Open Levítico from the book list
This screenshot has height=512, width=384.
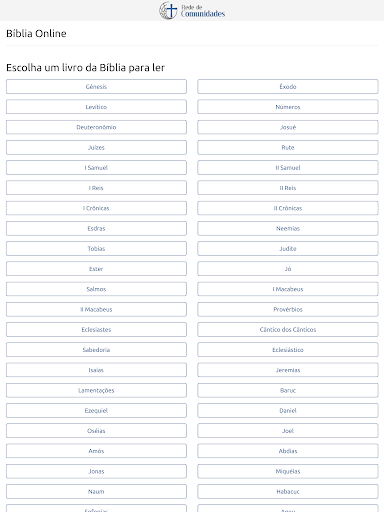coord(96,107)
